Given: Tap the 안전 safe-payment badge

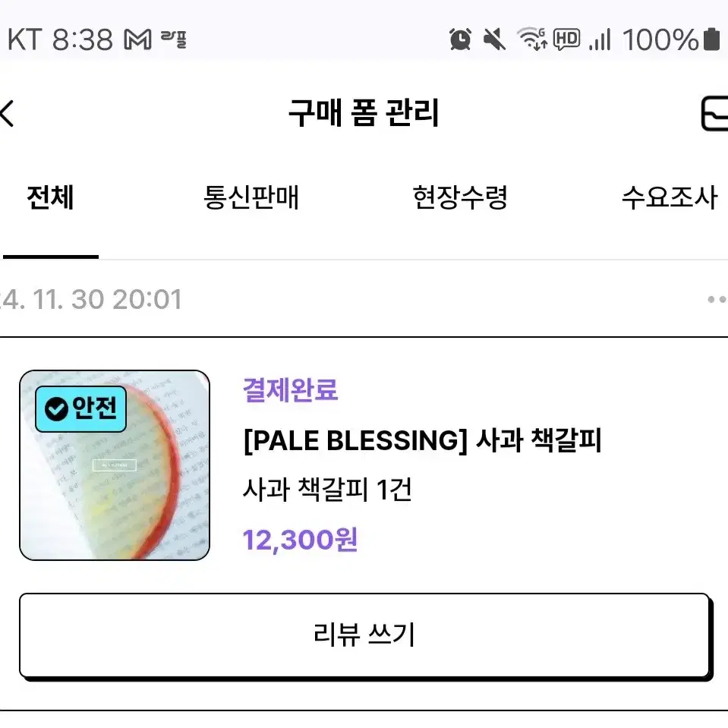Looking at the screenshot, I should 80,409.
